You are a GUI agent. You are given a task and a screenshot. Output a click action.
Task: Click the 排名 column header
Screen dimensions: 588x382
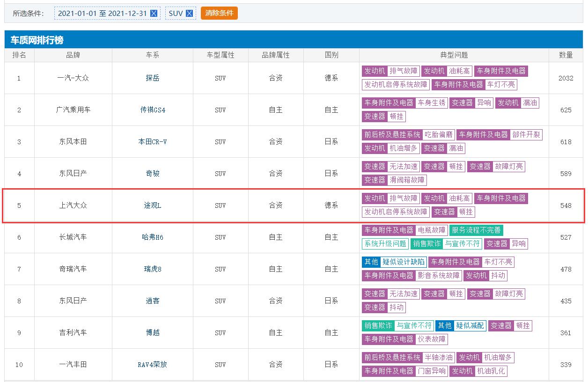(x=19, y=55)
